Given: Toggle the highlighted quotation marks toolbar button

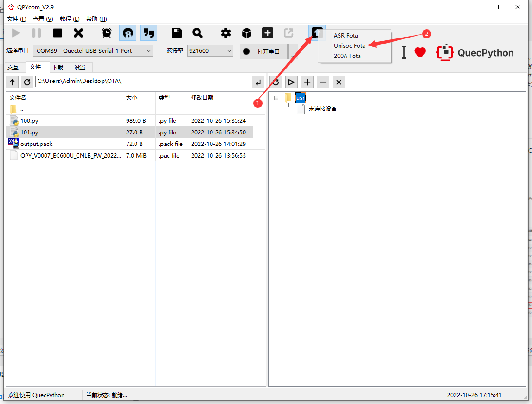Looking at the screenshot, I should [148, 33].
